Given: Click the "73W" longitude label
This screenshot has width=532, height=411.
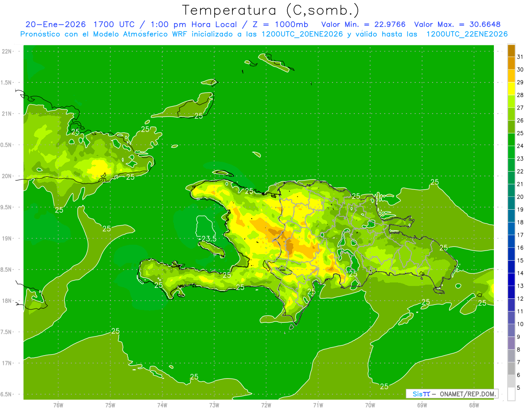Looking at the screenshot, I should coord(214,405).
